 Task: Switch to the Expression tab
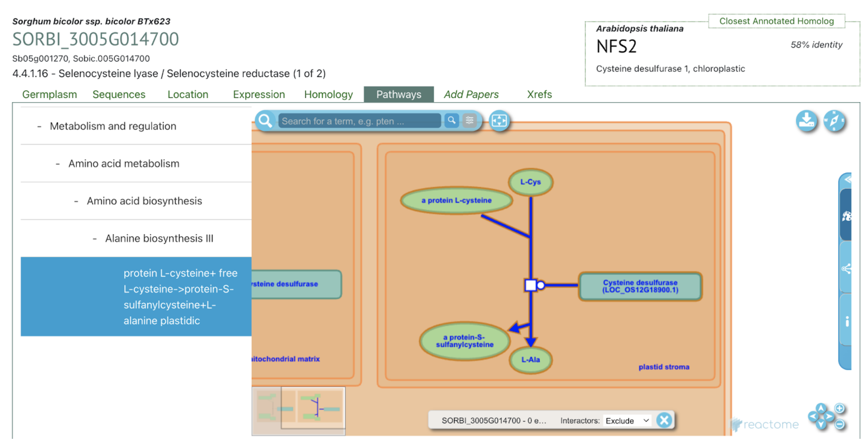[259, 94]
